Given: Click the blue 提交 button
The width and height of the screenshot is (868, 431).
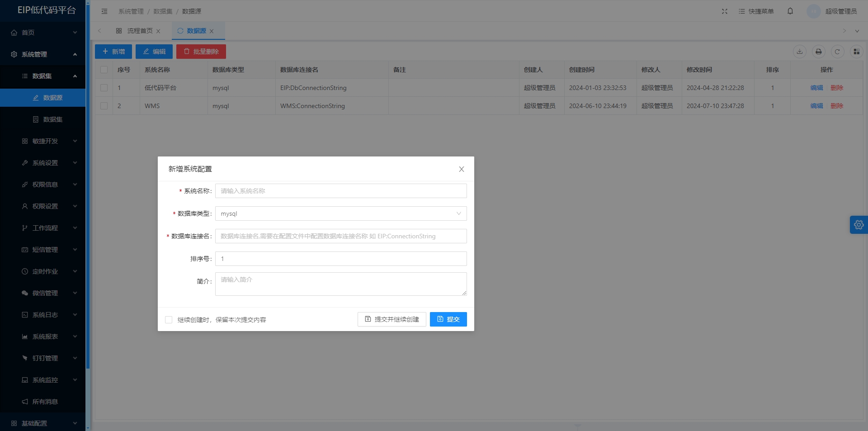Looking at the screenshot, I should 448,319.
